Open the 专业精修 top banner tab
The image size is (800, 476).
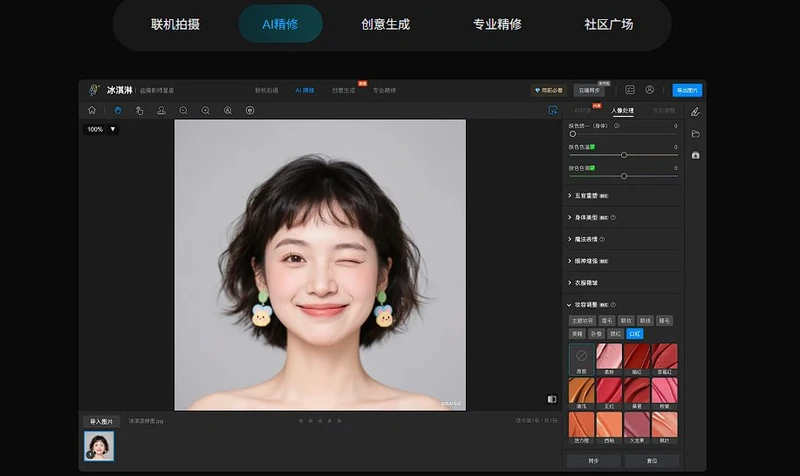(x=497, y=24)
